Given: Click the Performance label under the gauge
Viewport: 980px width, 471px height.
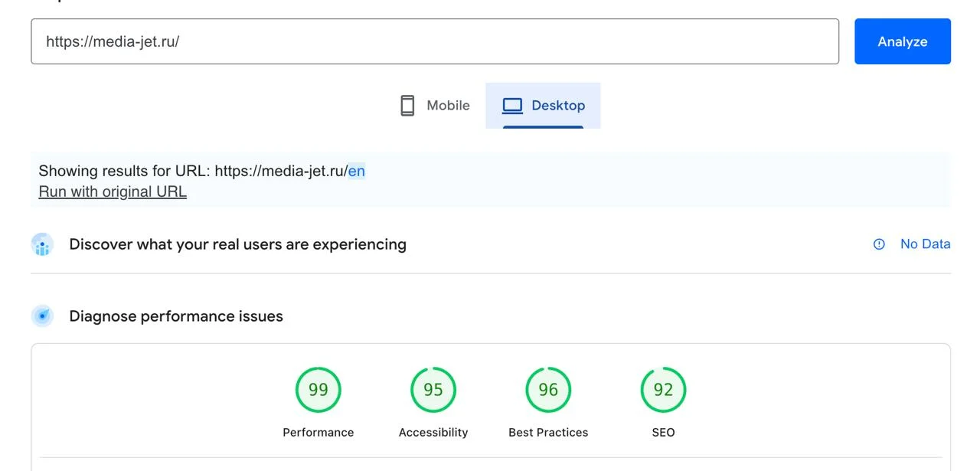Looking at the screenshot, I should (x=318, y=433).
